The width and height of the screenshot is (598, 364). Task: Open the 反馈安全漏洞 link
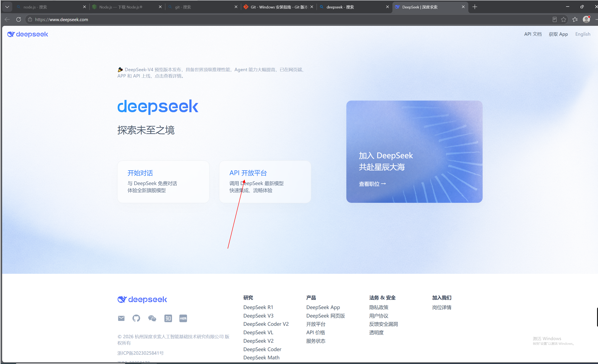click(384, 324)
